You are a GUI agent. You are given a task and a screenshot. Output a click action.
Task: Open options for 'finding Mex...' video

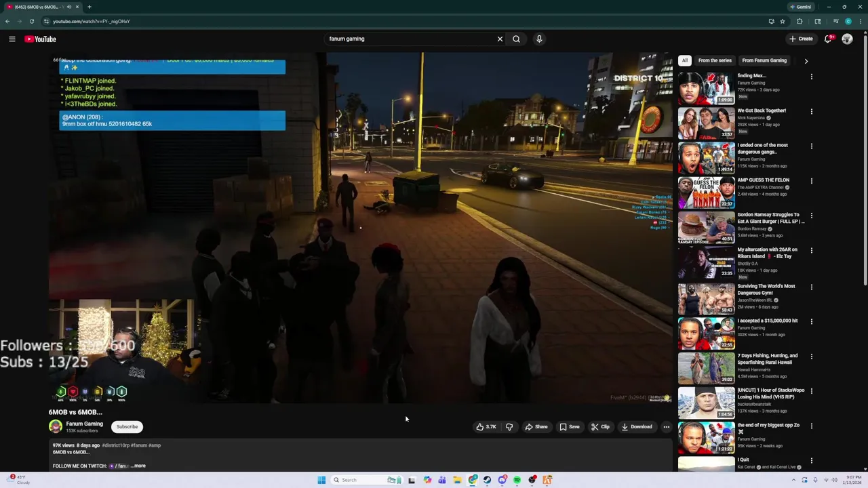click(811, 77)
